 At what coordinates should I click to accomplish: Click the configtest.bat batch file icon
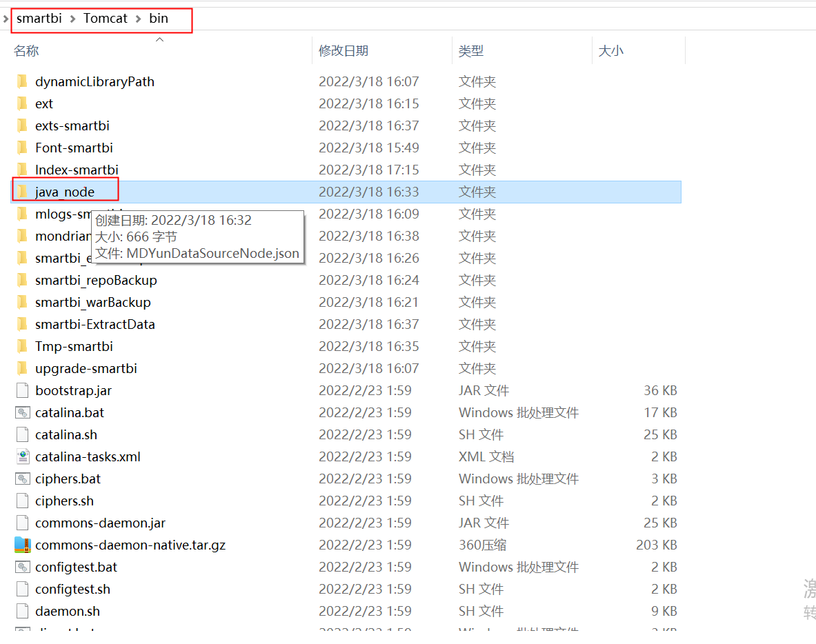point(22,567)
